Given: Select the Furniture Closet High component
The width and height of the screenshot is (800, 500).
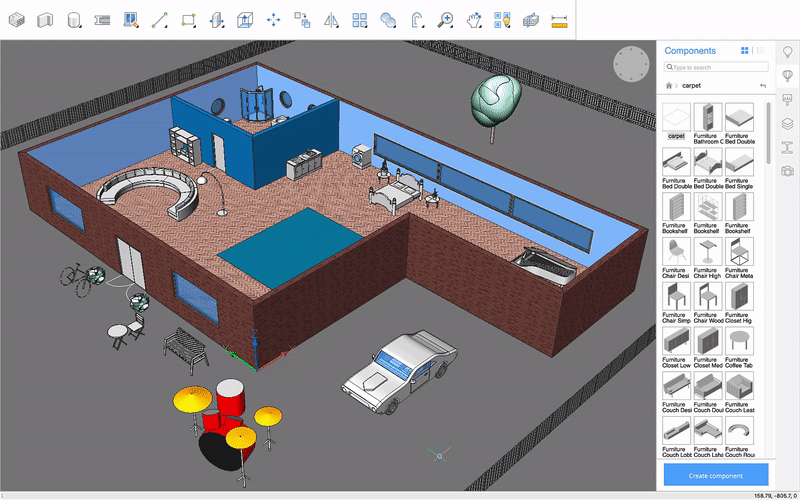Looking at the screenshot, I should click(739, 296).
